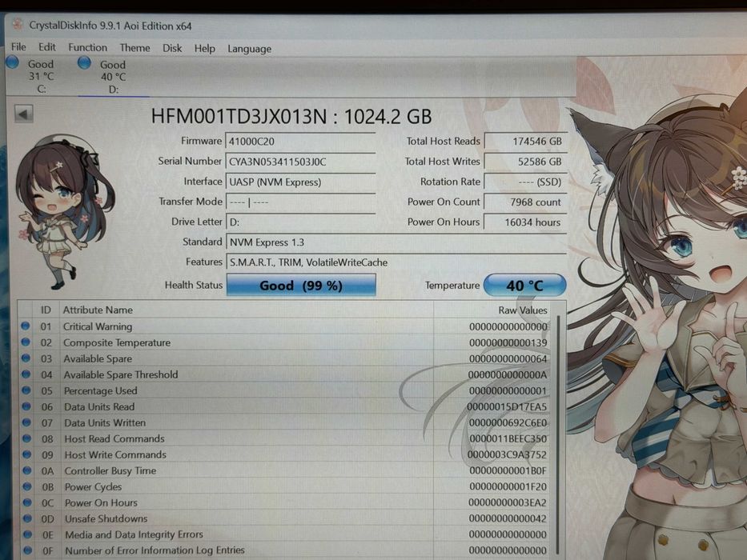This screenshot has width=747, height=560.
Task: Click the chibi Aoi character image
Action: pos(64,212)
